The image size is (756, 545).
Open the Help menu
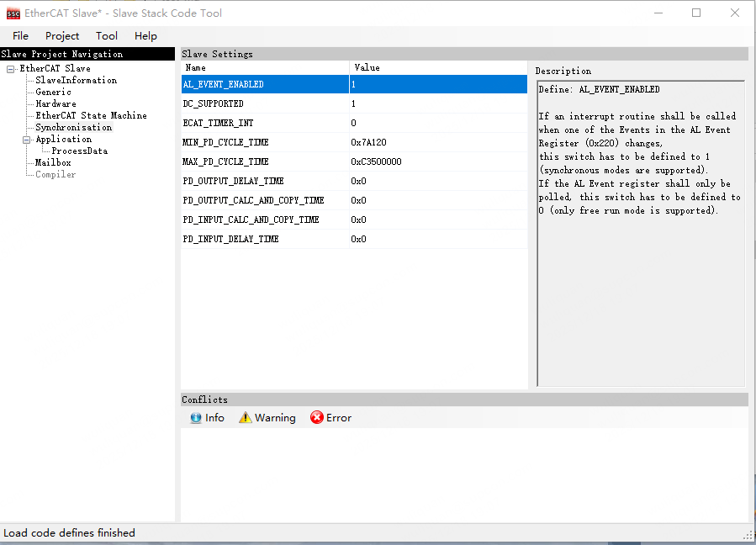145,35
